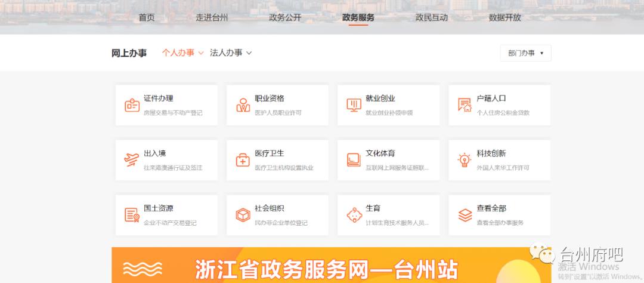This screenshot has width=644, height=283.
Task: Click the 医护人员执业许可 subtitle
Action: click(x=278, y=113)
